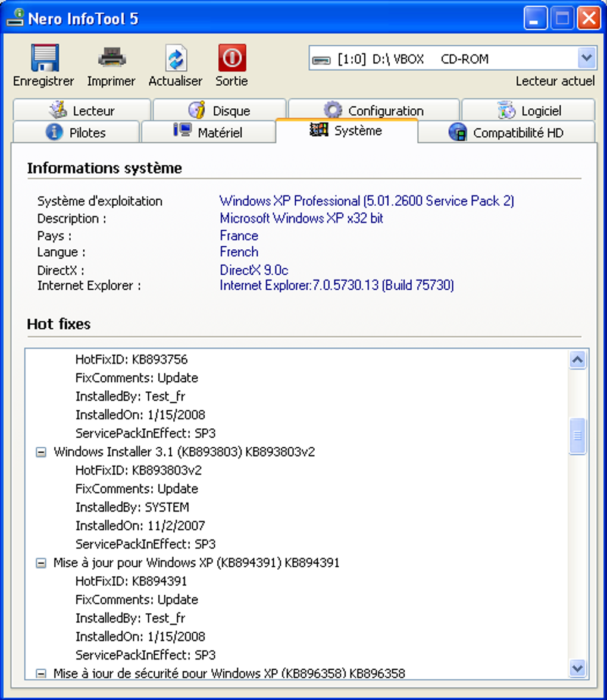The height and width of the screenshot is (700, 607).
Task: Click the 'Microsoft Windows XP x32 bit' value
Action: (x=302, y=218)
